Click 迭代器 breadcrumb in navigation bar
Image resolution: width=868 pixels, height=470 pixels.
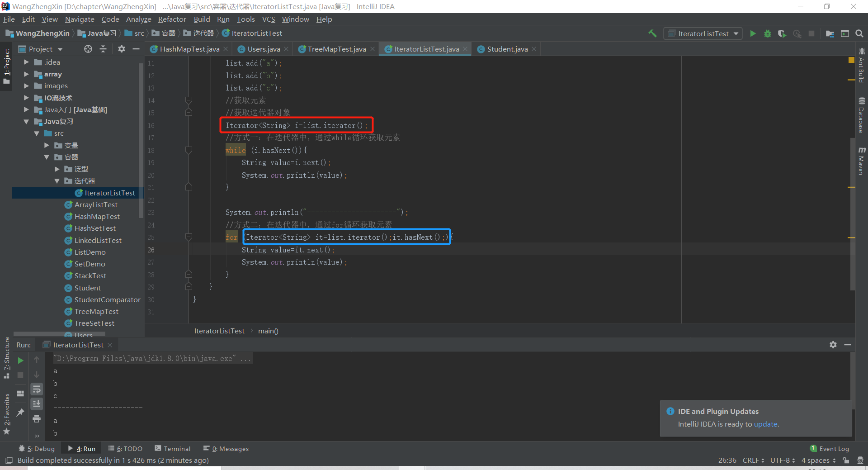tap(199, 33)
